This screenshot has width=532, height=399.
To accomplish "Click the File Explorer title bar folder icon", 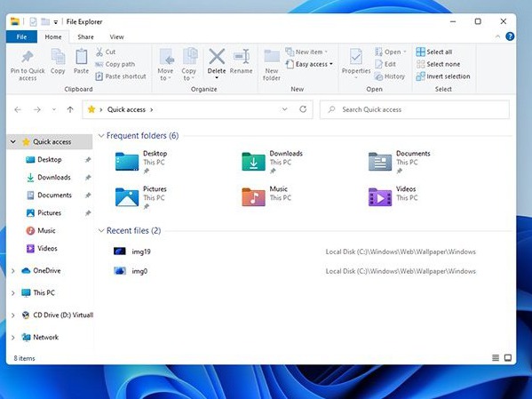I will point(15,21).
